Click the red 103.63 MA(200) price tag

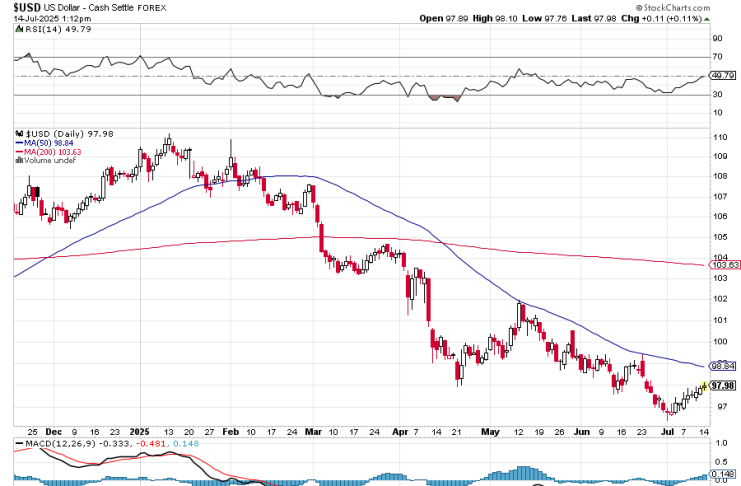click(723, 265)
